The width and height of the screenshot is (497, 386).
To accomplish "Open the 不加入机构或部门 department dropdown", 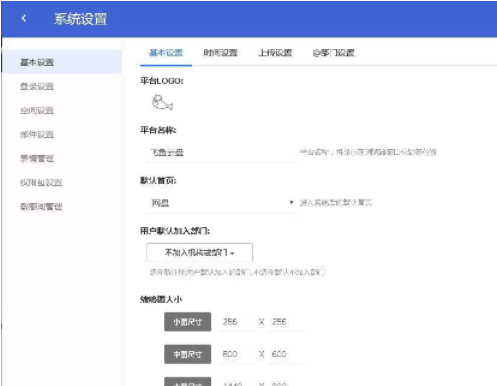I will click(199, 252).
